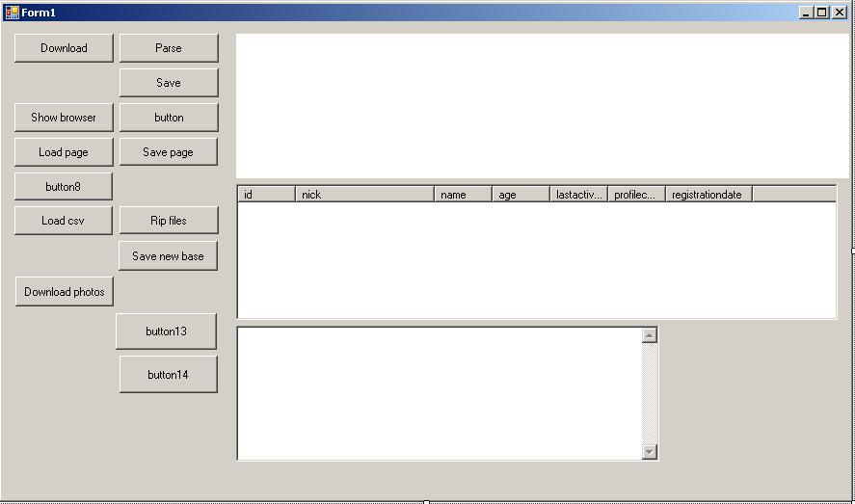The width and height of the screenshot is (855, 504).
Task: Click the Form1 title bar application icon
Action: [x=12, y=12]
